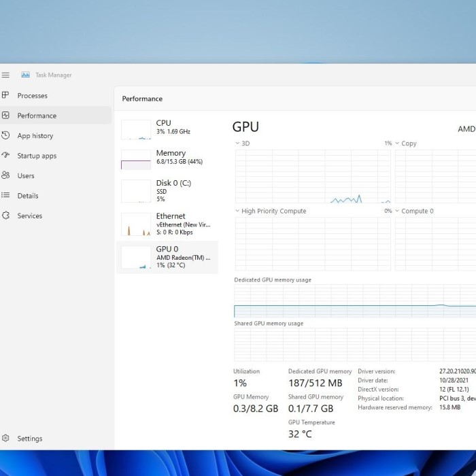
Task: Click the App history clock icon
Action: [6, 135]
